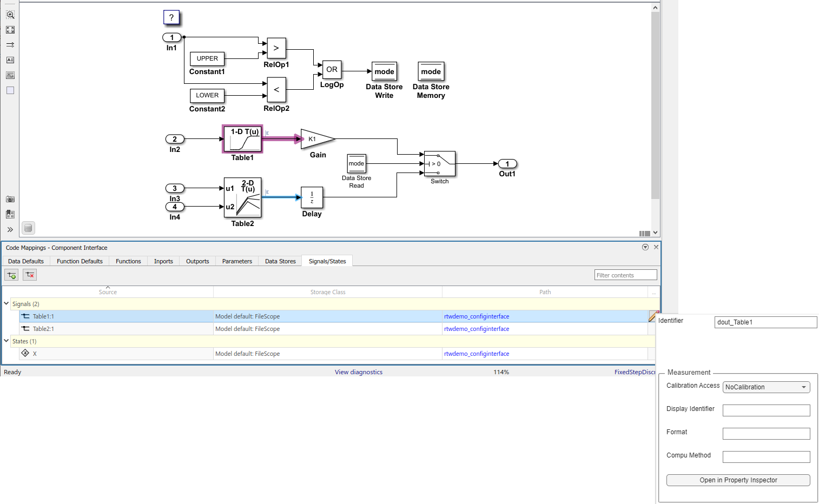
Task: Expand the palette double-chevron at sidebar bottom
Action: pos(10,229)
